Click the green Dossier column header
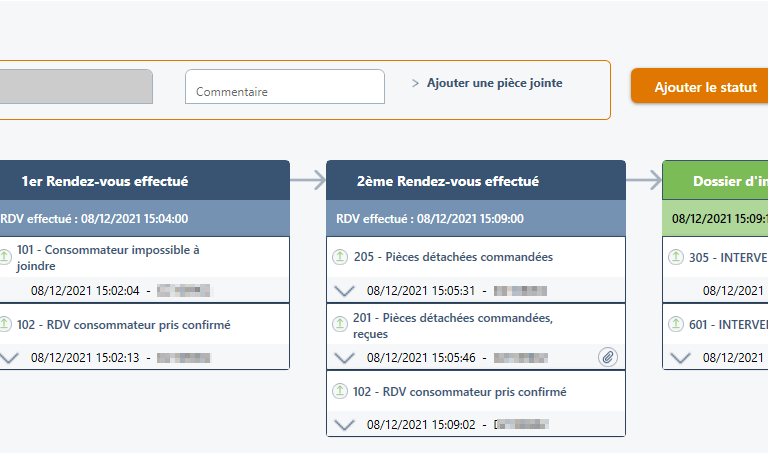Image resolution: width=768 pixels, height=453 pixels. click(730, 181)
